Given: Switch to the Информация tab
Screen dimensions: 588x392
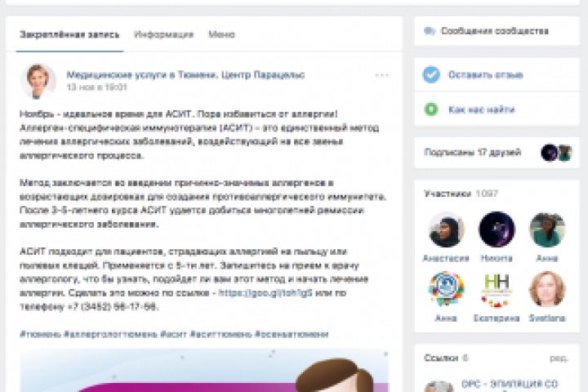Looking at the screenshot, I should [163, 34].
